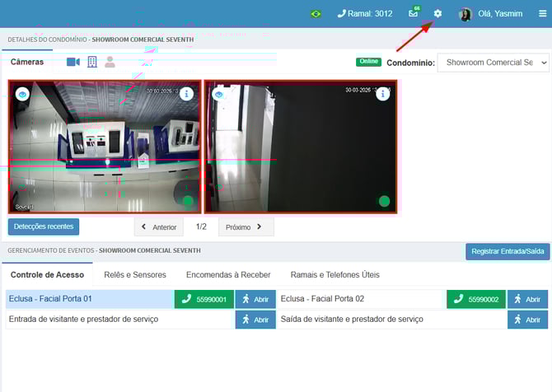This screenshot has height=392, width=552.
Task: Click the person icon next to Câmeras
Action: tap(110, 62)
